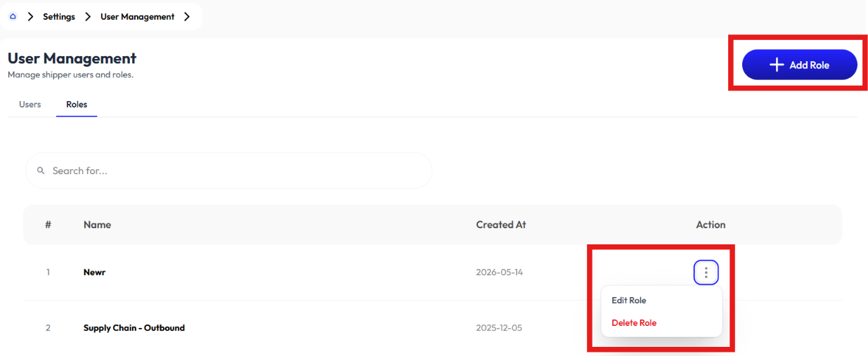
Task: Click the Supply Chain - Outbound role
Action: 134,328
